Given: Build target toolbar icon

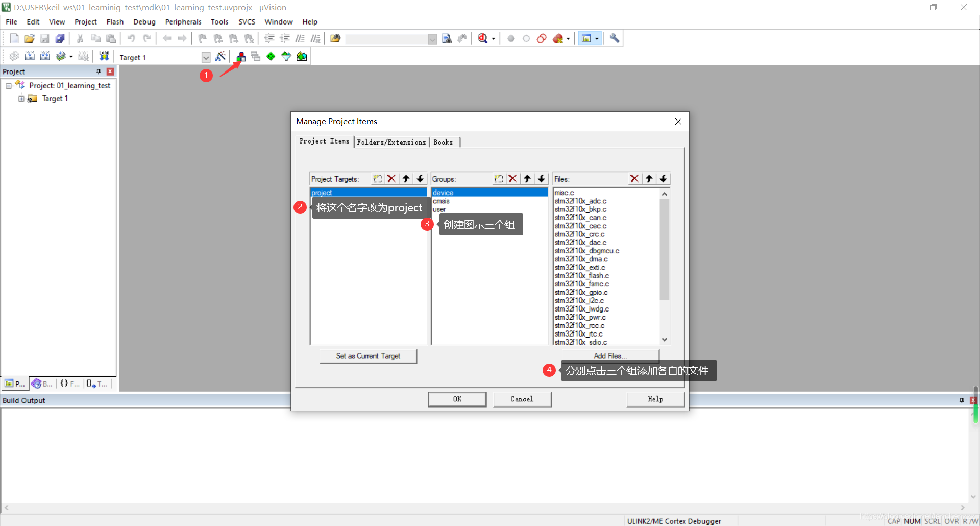Looking at the screenshot, I should click(x=30, y=56).
